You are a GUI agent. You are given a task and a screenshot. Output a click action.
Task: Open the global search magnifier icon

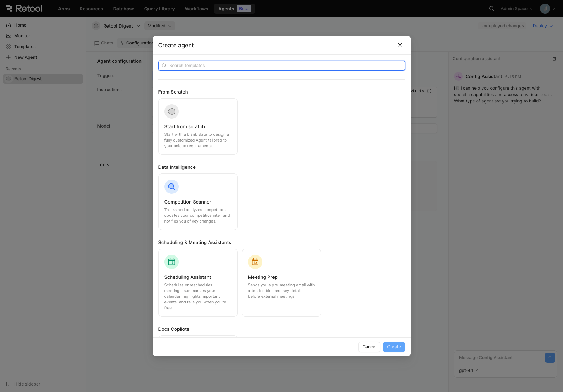click(x=492, y=9)
